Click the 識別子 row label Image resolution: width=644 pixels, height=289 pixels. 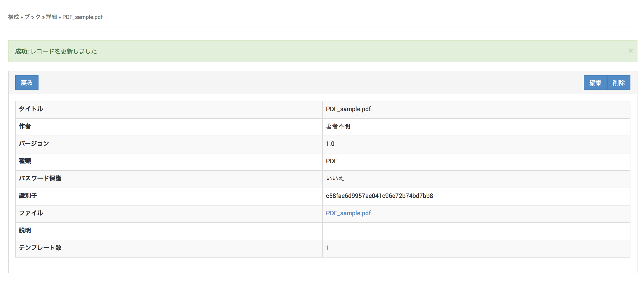(x=28, y=196)
